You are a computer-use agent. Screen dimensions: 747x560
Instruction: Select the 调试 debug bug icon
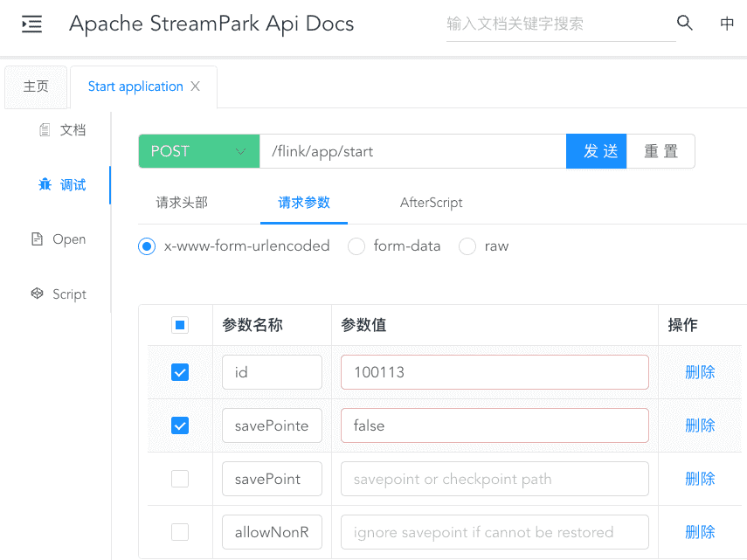pyautogui.click(x=45, y=184)
